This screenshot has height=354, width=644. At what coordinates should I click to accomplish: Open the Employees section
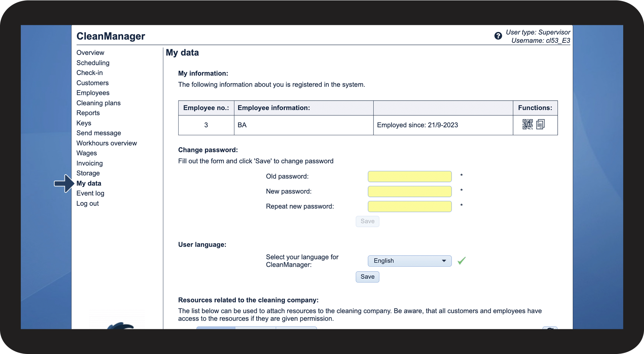coord(93,93)
